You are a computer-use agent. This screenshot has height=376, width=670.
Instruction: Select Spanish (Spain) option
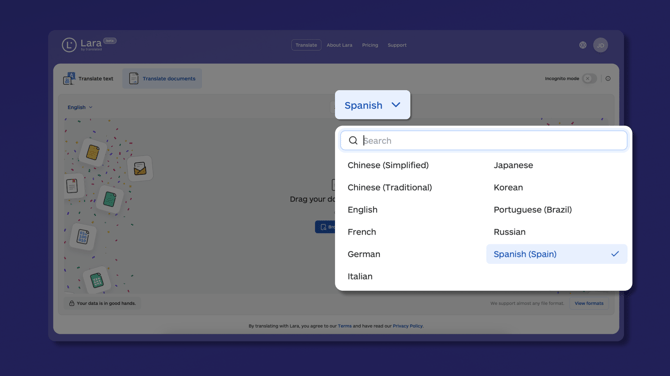(557, 254)
